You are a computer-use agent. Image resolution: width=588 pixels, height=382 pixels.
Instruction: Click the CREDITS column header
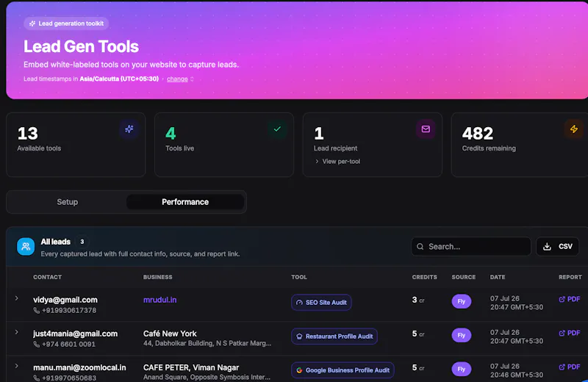(x=425, y=277)
